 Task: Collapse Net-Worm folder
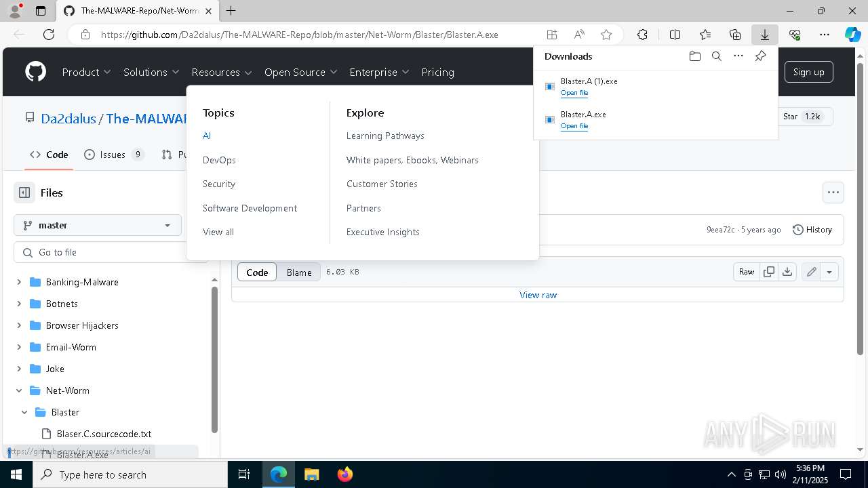tap(19, 390)
